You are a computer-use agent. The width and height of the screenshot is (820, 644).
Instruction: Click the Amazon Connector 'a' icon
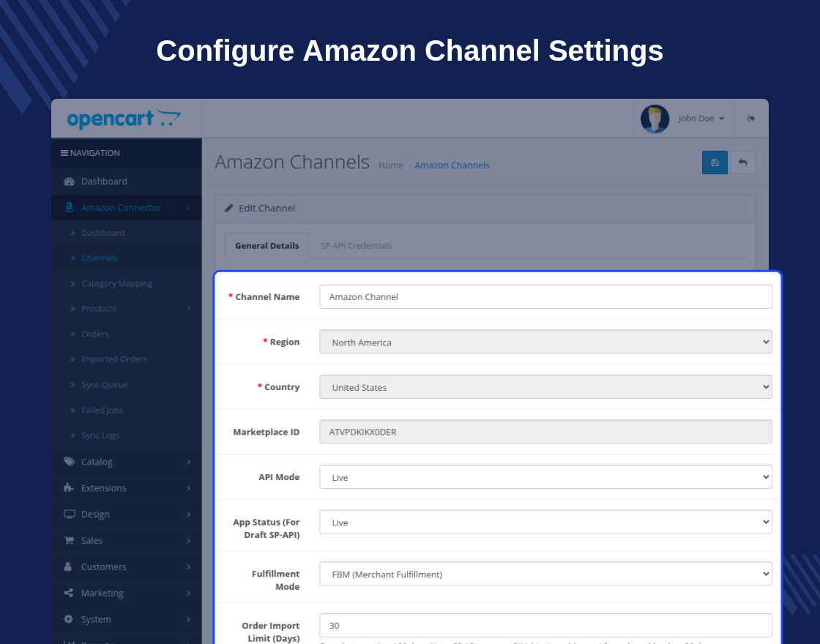tap(69, 207)
